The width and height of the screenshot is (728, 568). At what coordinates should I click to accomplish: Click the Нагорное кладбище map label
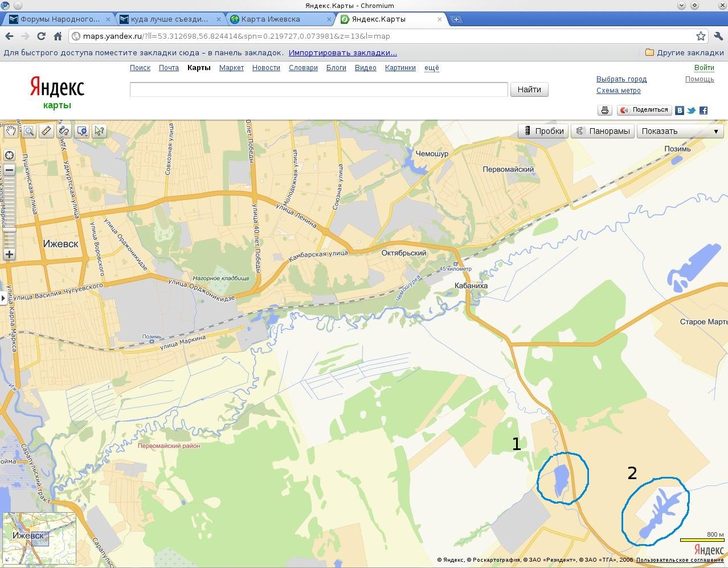[221, 278]
